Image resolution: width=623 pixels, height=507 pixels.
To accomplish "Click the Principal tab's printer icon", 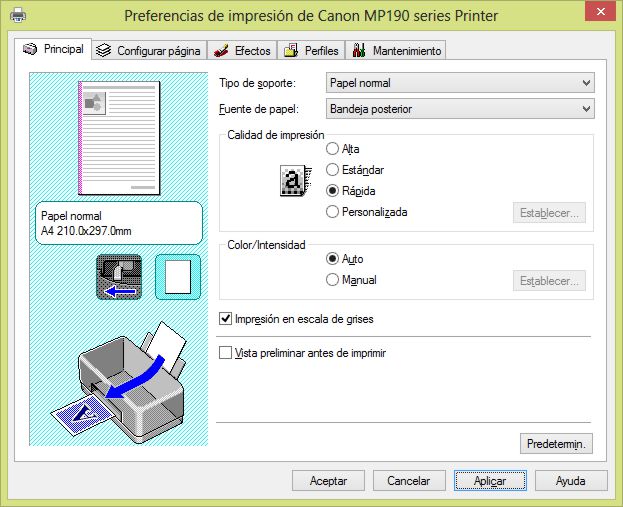I will (x=30, y=49).
